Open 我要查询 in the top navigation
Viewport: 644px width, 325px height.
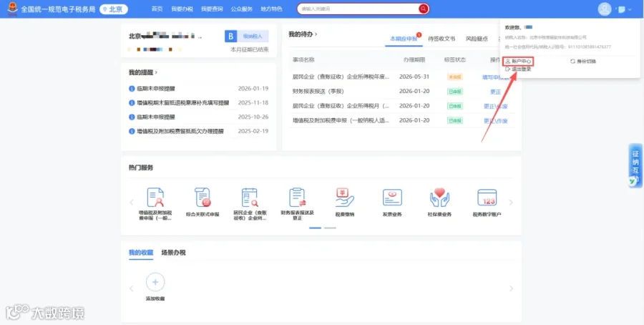point(212,9)
